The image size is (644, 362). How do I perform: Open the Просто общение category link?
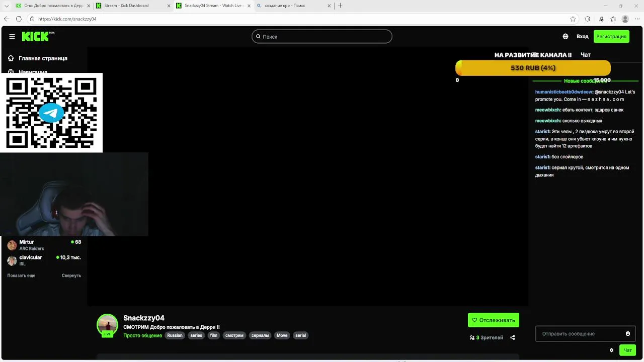pyautogui.click(x=143, y=335)
